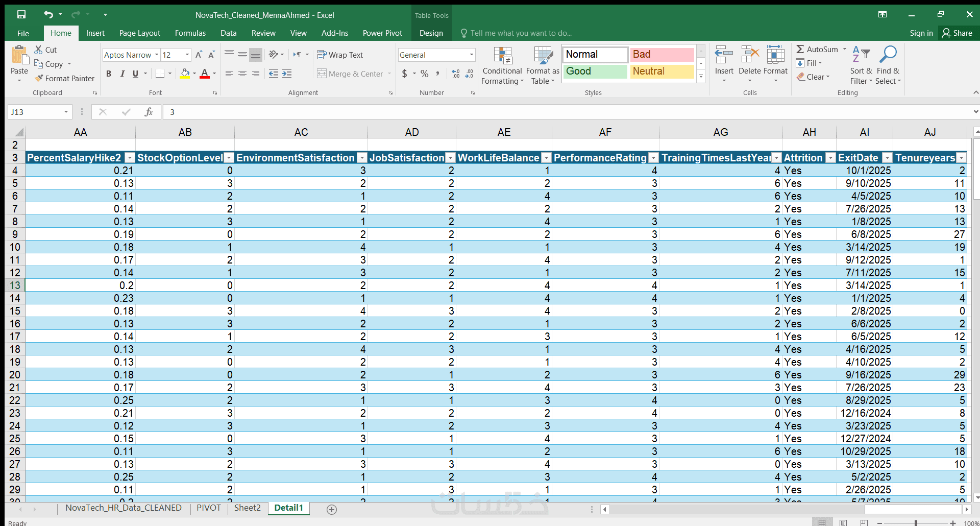Image resolution: width=980 pixels, height=526 pixels.
Task: Delete cells using the Delete icon
Action: pyautogui.click(x=750, y=54)
